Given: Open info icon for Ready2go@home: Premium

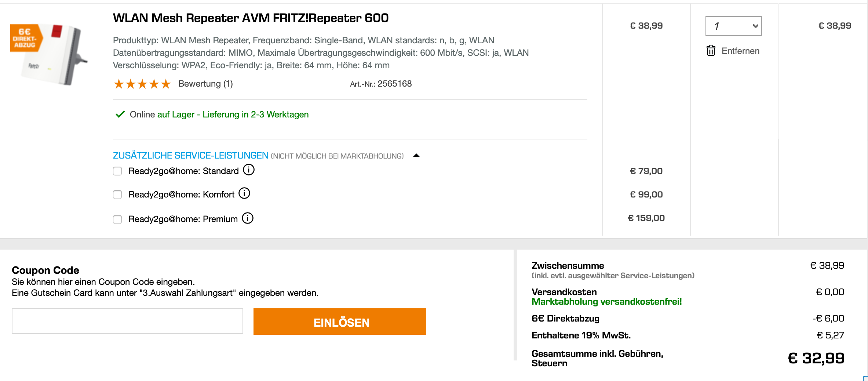Looking at the screenshot, I should point(248,218).
